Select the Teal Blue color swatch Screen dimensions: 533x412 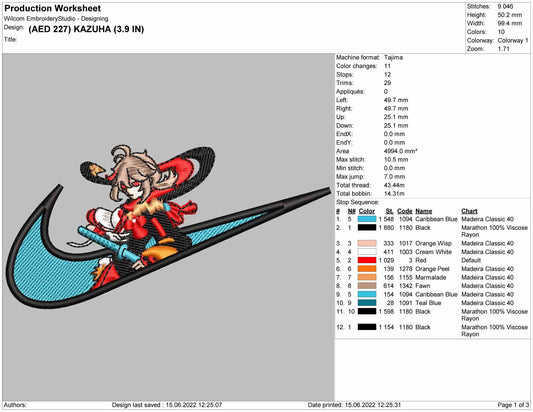[x=367, y=303]
